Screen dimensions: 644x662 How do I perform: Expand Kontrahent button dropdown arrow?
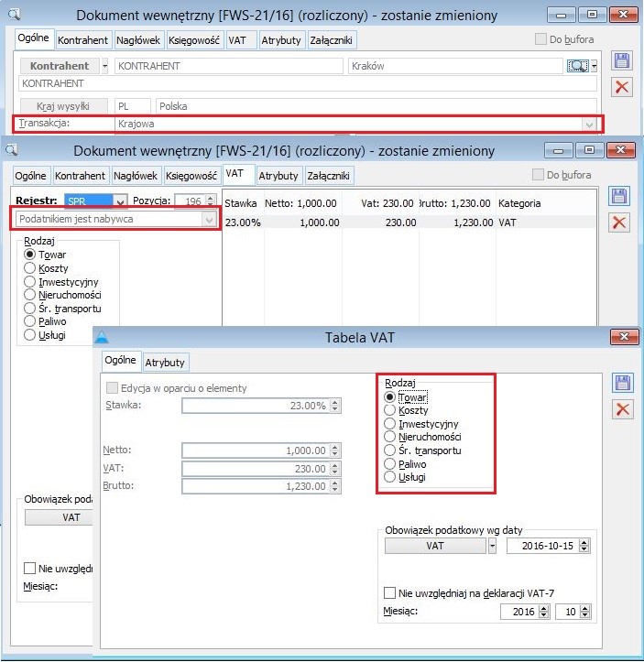[105, 66]
